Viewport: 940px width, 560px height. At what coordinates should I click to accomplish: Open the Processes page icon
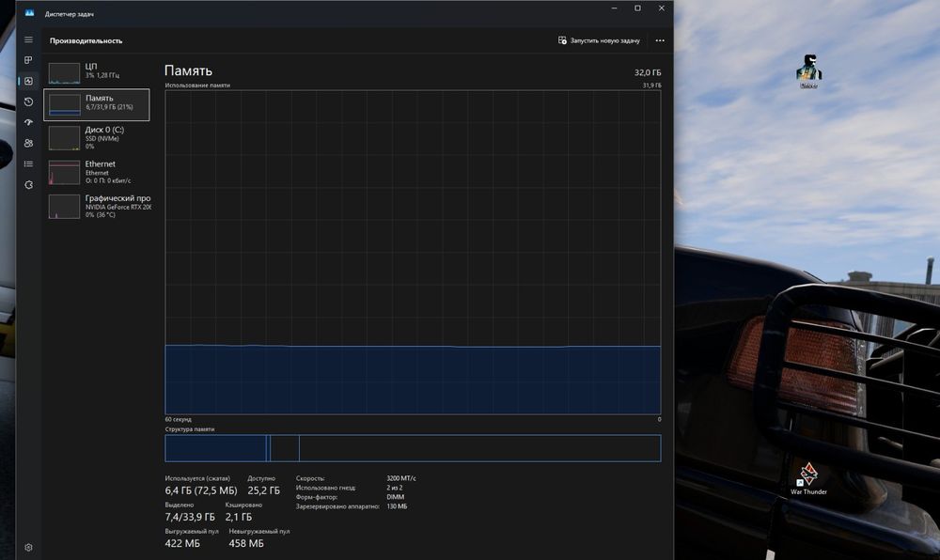[28, 60]
